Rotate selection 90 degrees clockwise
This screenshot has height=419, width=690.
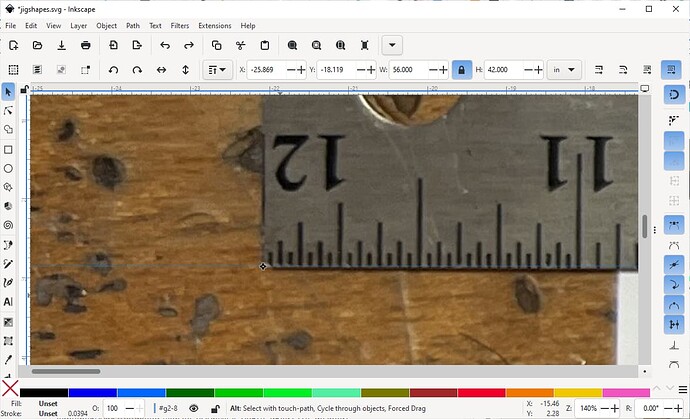pos(137,70)
